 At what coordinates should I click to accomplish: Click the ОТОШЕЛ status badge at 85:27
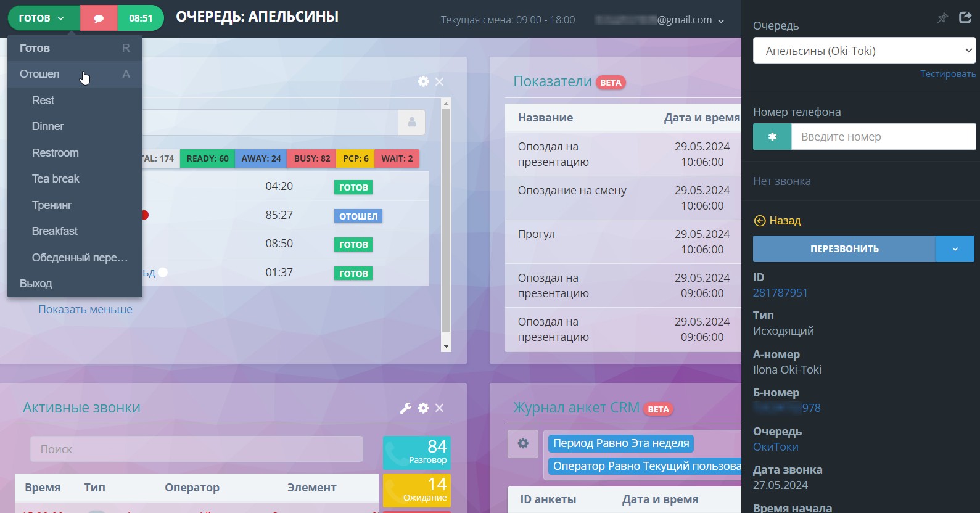tap(358, 216)
